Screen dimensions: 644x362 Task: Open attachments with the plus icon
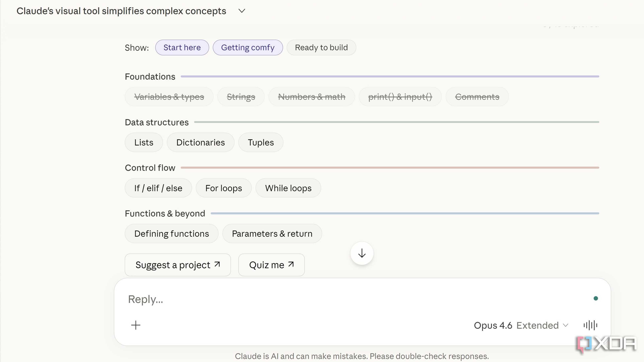pos(136,325)
